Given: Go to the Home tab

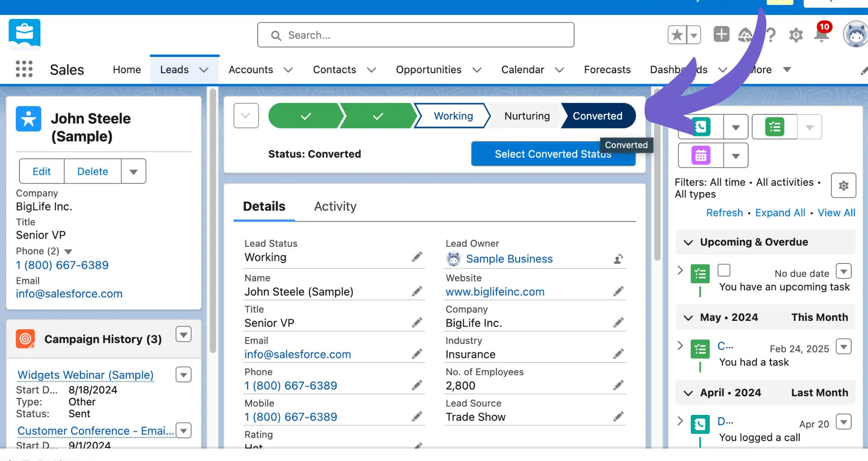Looking at the screenshot, I should click(x=127, y=70).
